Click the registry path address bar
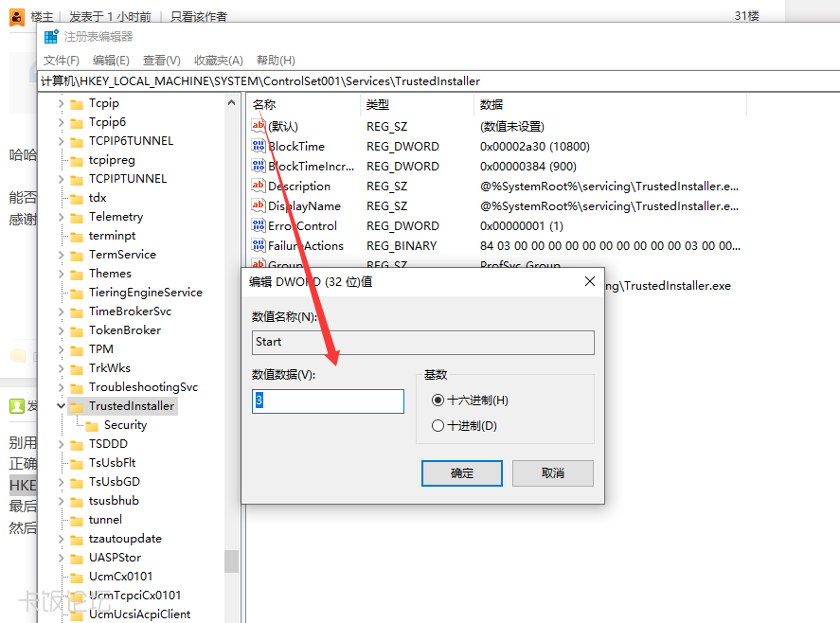The width and height of the screenshot is (840, 623). click(x=439, y=81)
